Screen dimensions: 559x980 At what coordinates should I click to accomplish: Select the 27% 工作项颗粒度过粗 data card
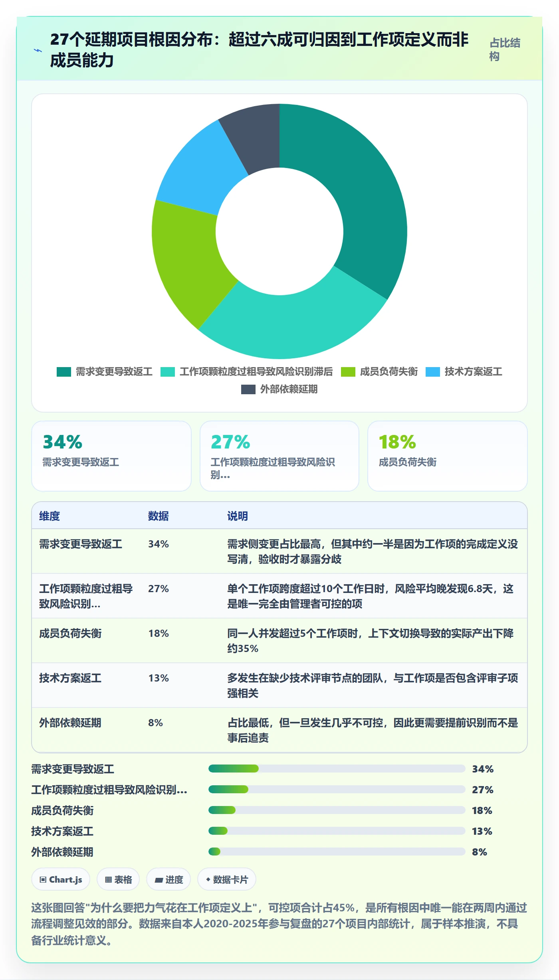(x=279, y=456)
